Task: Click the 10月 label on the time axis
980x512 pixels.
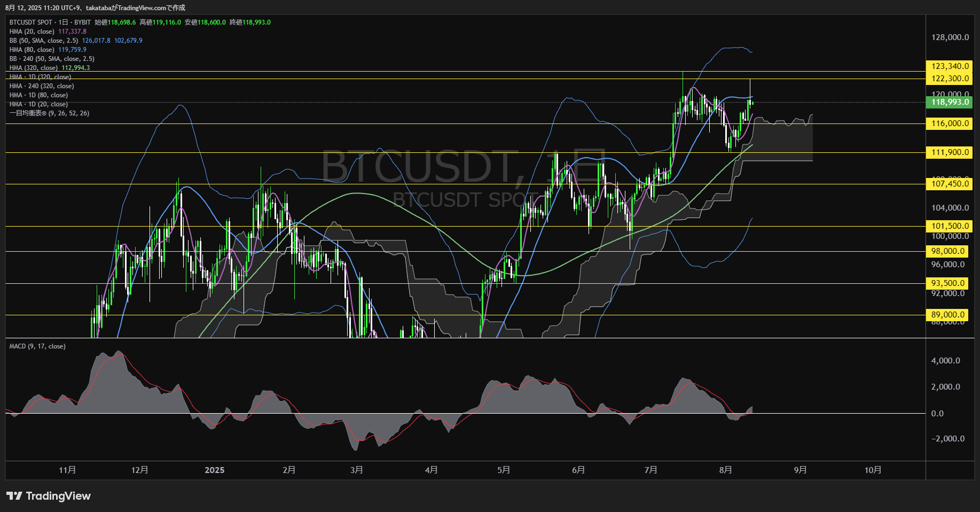Action: (x=873, y=470)
